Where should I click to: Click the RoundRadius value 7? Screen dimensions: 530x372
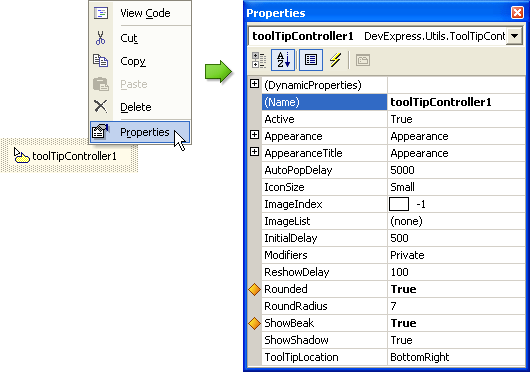393,306
